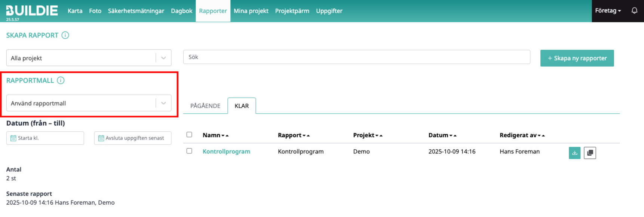Click the notification bell icon
Screen dimensions: 644x217
pos(634,11)
